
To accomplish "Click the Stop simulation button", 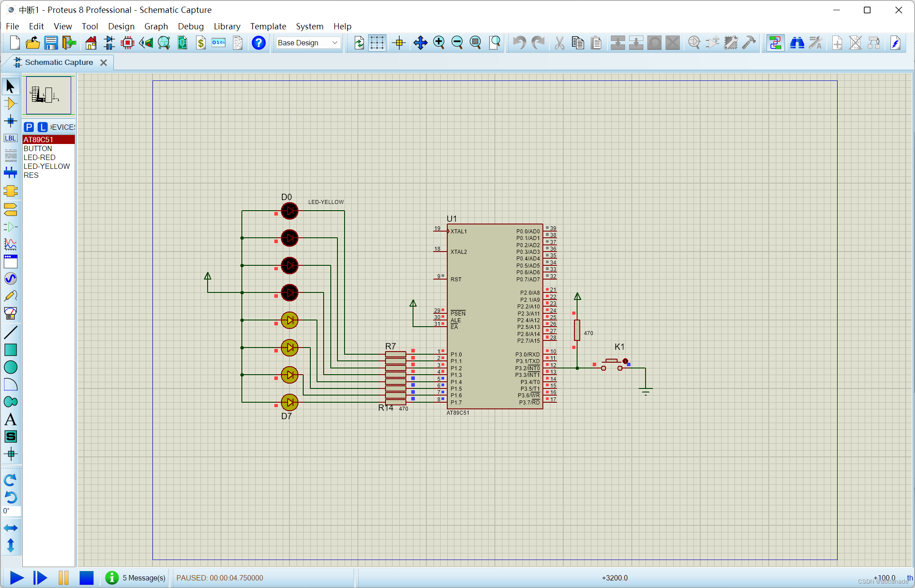I will click(x=87, y=578).
